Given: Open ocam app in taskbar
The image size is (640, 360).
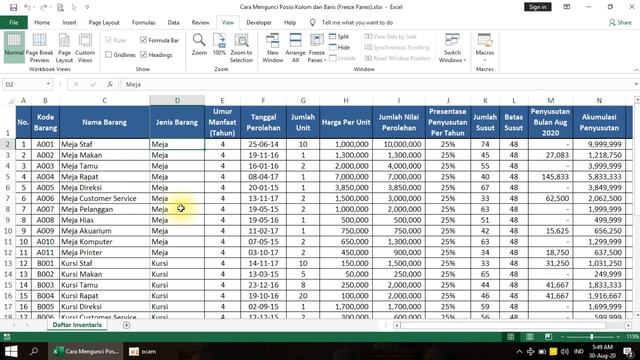Looking at the screenshot, I should click(x=142, y=351).
